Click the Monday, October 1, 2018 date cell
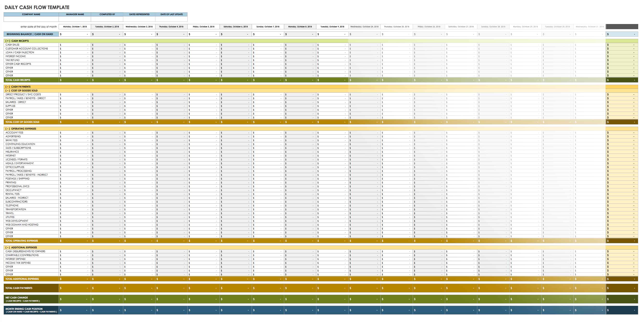This screenshot has width=644, height=322. tap(75, 26)
